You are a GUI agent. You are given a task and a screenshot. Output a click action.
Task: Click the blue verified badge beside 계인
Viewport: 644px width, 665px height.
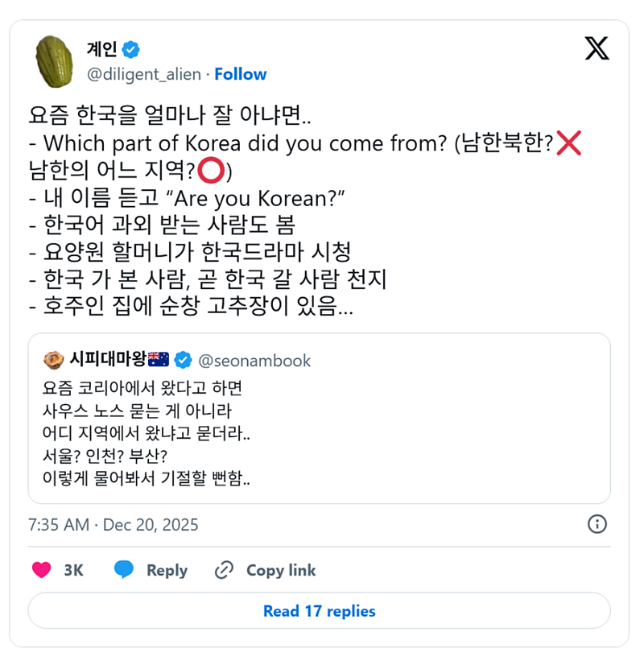coord(130,50)
